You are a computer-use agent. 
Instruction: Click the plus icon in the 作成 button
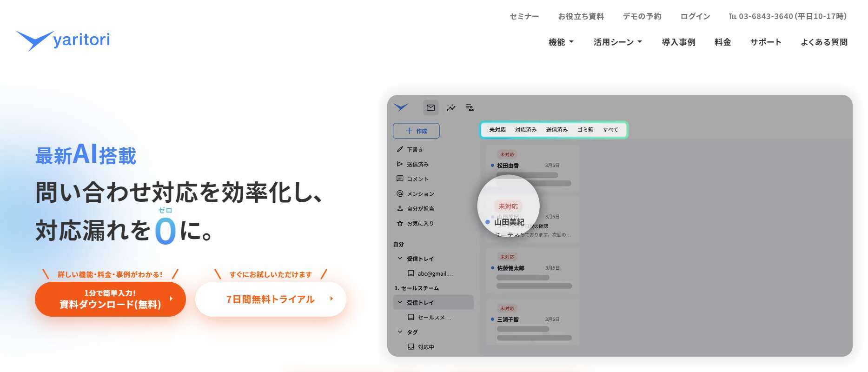(x=409, y=131)
